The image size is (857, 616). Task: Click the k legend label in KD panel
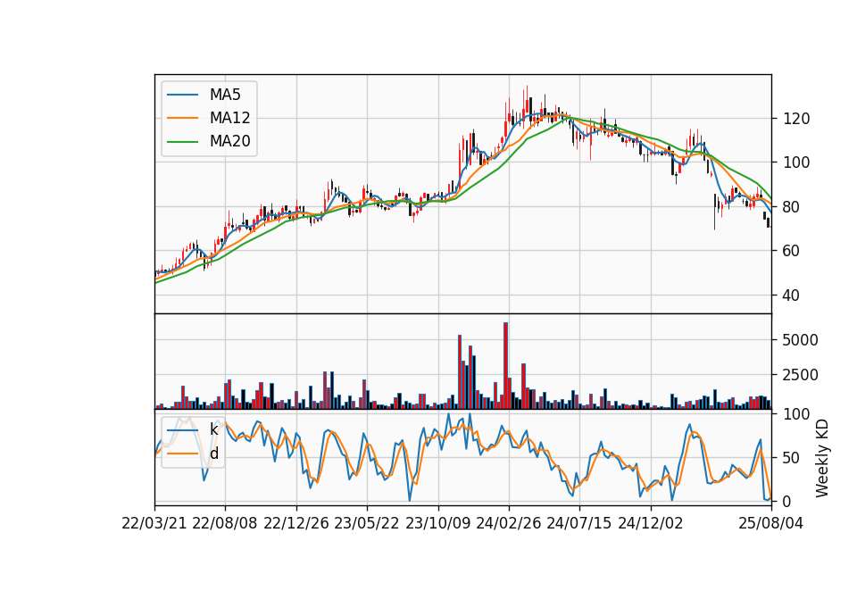click(x=213, y=429)
